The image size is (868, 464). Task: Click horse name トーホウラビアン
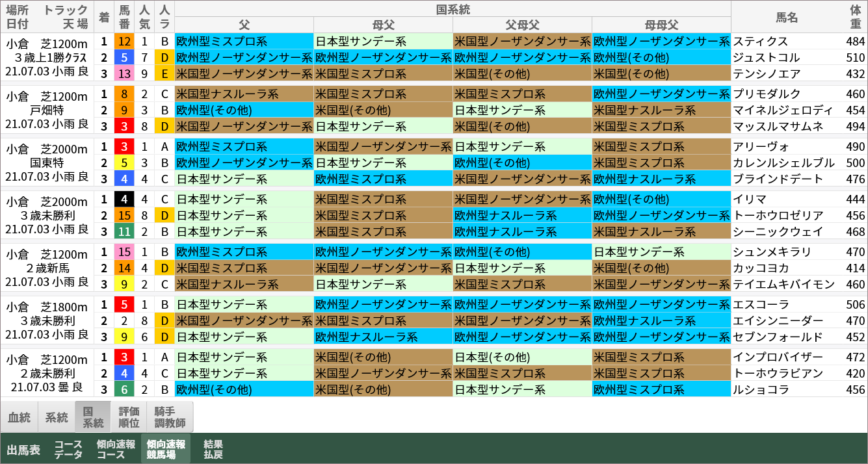pyautogui.click(x=778, y=373)
